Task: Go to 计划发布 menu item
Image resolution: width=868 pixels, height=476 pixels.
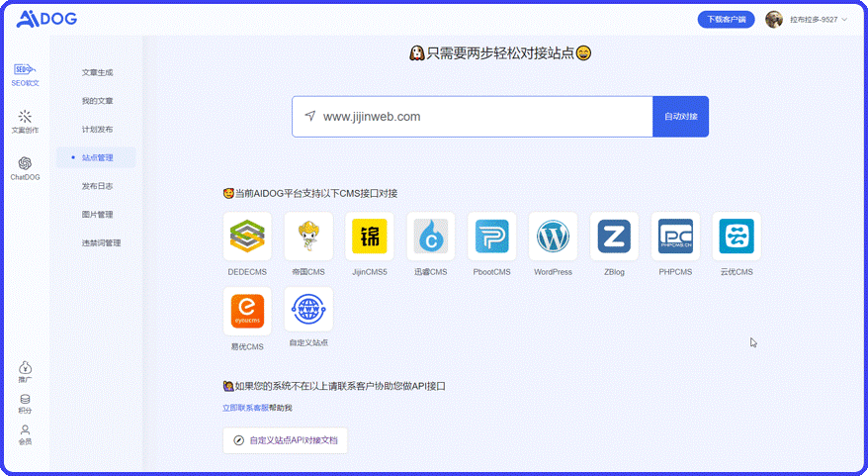Action: click(x=97, y=129)
